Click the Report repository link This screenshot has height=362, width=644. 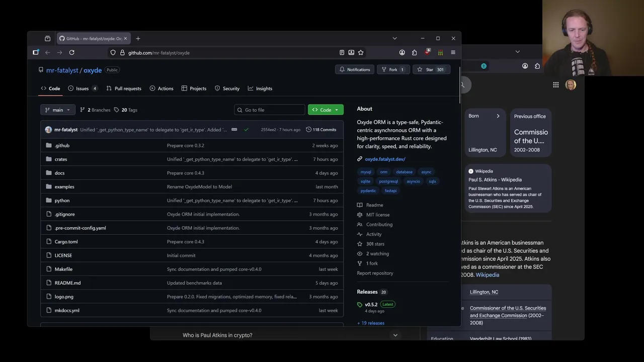click(375, 273)
